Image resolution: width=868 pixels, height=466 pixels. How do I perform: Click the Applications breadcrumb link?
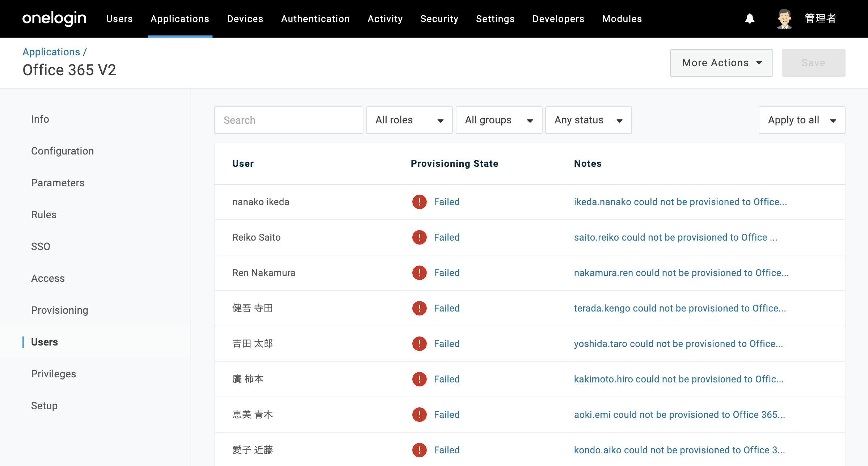[51, 52]
